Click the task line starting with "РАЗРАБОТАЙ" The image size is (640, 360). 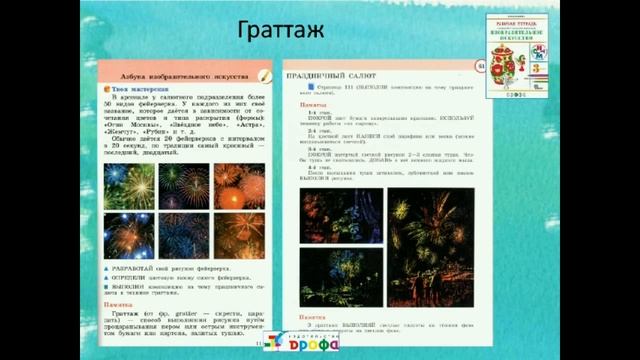[171, 269]
